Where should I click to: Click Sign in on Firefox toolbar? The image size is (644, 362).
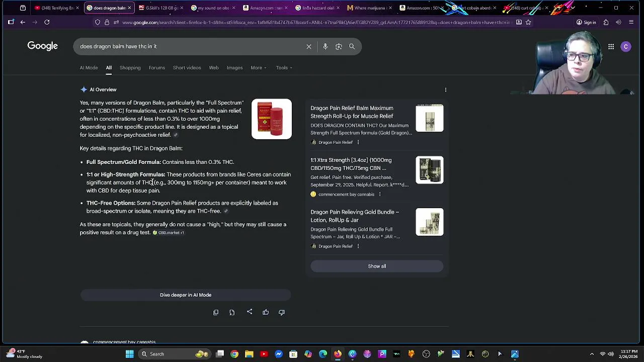(x=586, y=22)
